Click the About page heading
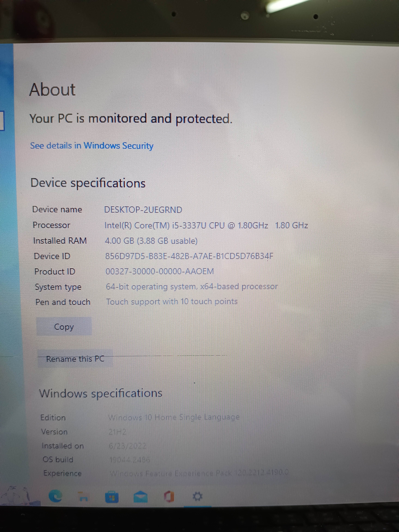The image size is (399, 532). (52, 89)
